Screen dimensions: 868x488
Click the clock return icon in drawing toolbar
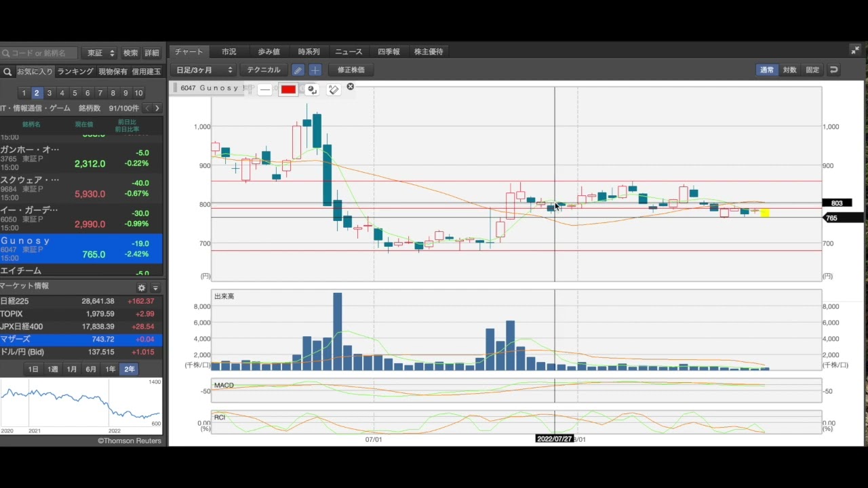click(x=311, y=89)
